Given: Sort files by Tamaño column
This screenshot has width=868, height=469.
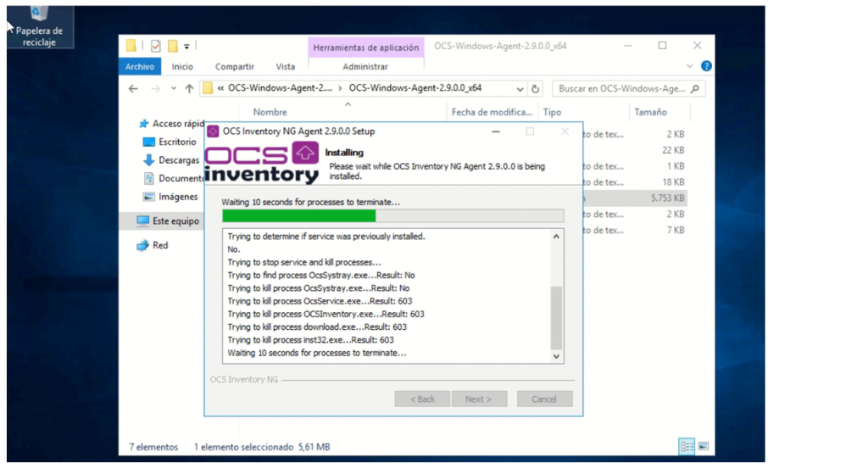Looking at the screenshot, I should tap(650, 112).
